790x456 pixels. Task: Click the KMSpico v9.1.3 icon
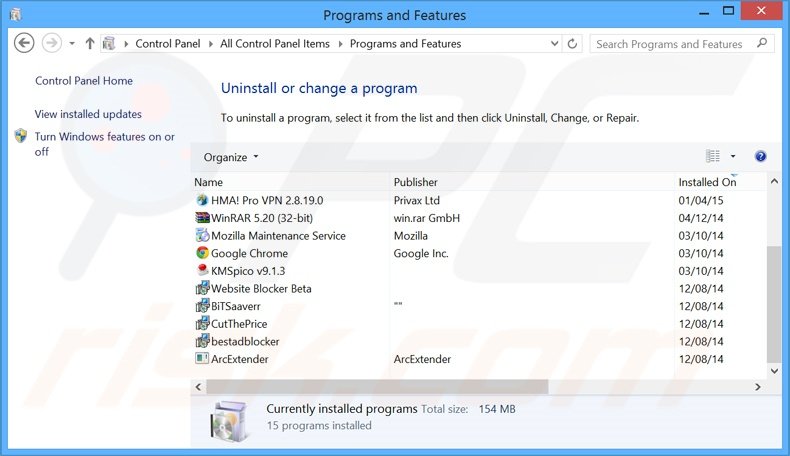pyautogui.click(x=202, y=271)
